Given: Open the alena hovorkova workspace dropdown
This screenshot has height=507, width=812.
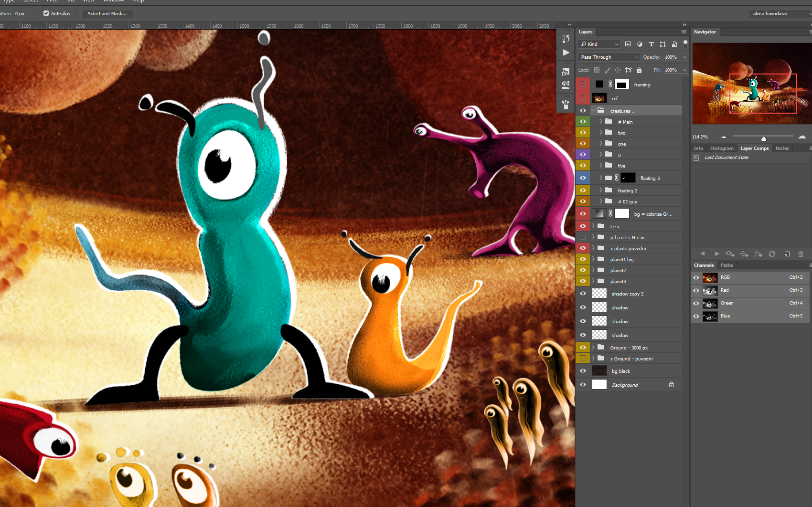Looking at the screenshot, I should (x=780, y=13).
